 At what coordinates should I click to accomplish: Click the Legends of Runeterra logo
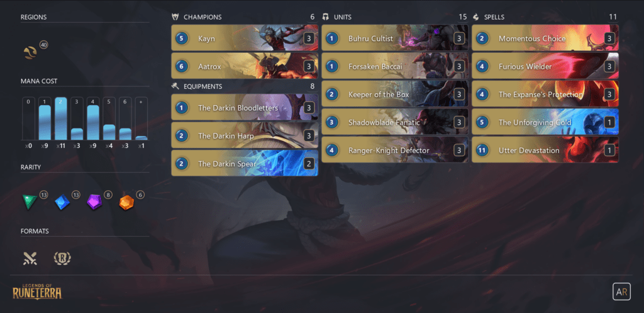click(37, 291)
